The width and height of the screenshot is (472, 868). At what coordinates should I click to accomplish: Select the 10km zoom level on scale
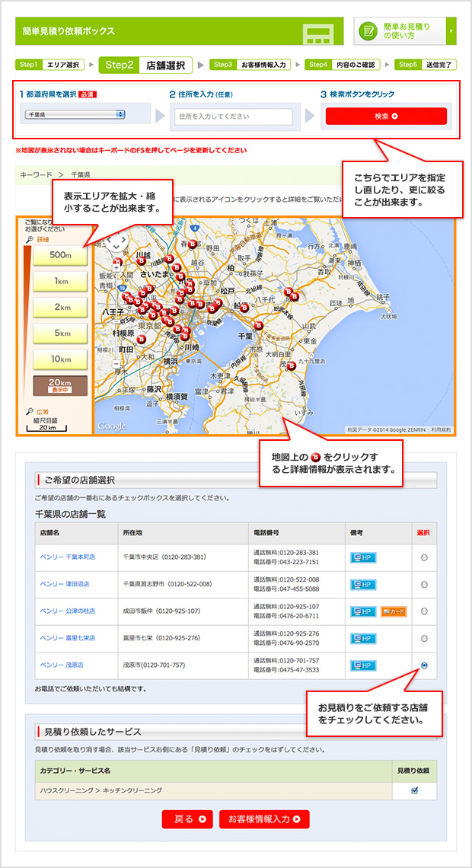pos(60,359)
